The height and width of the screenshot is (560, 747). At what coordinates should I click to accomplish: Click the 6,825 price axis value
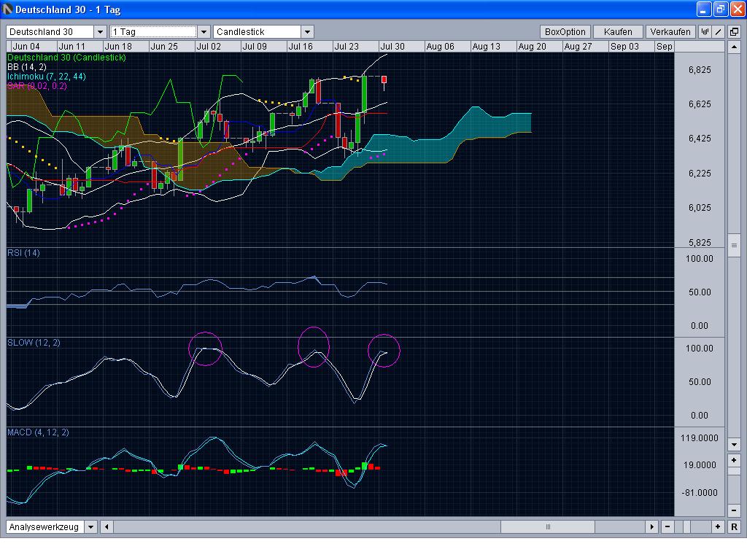coord(700,70)
